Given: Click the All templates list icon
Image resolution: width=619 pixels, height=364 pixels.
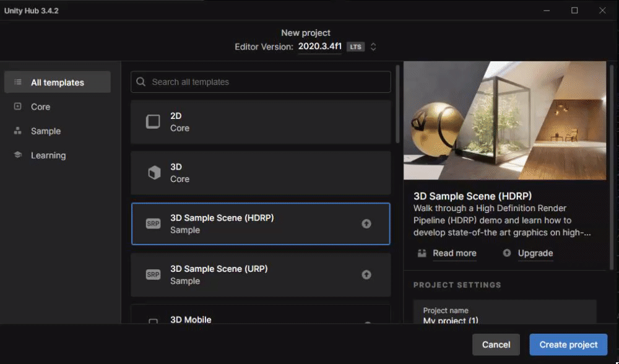Looking at the screenshot, I should click(x=19, y=82).
